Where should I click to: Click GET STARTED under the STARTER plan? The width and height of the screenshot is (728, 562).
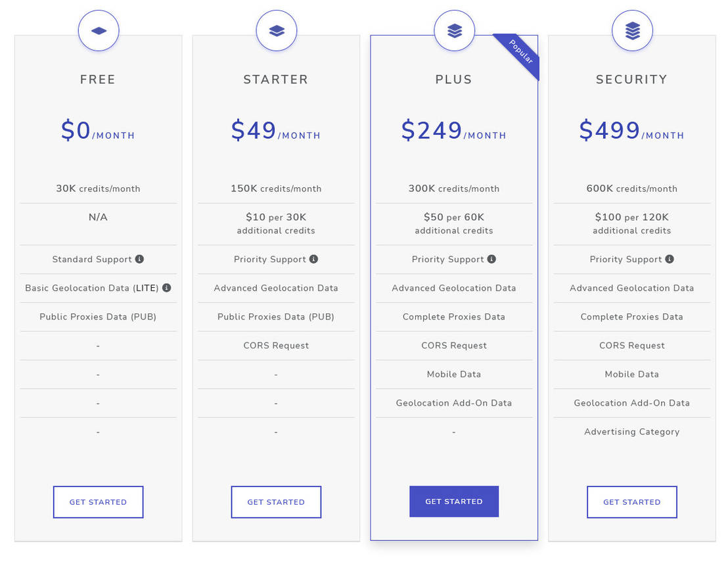[276, 502]
